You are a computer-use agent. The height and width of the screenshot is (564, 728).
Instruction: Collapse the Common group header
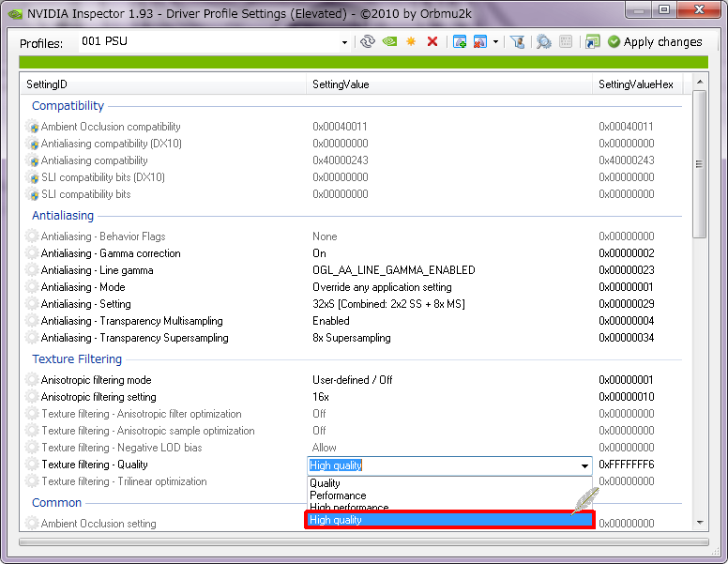pos(56,503)
